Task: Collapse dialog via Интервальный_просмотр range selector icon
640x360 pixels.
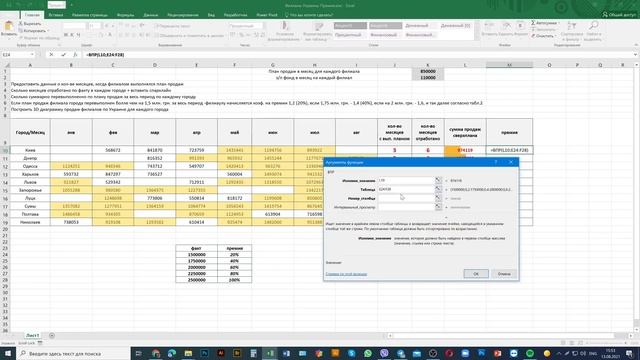Action: pos(438,207)
